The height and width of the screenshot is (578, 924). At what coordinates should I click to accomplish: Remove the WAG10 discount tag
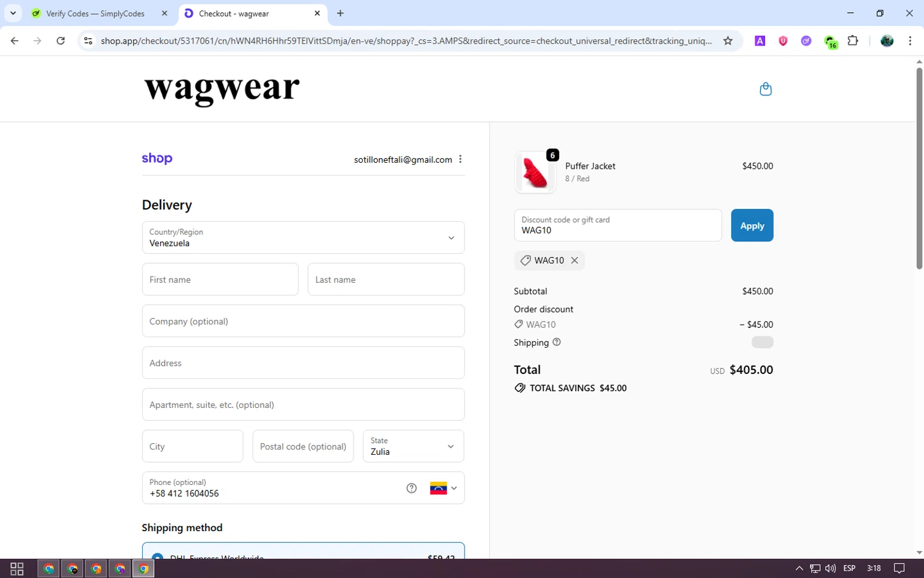[574, 260]
